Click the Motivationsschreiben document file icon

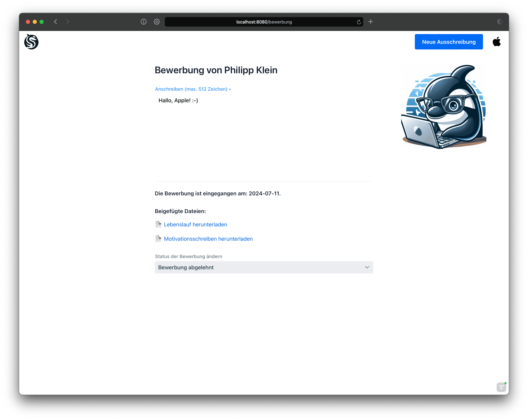(159, 239)
